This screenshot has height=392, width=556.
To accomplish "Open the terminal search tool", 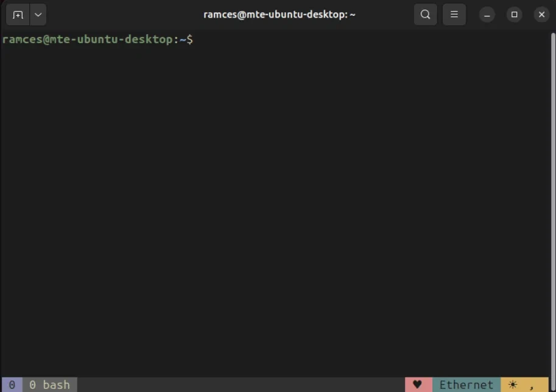I will pos(425,15).
